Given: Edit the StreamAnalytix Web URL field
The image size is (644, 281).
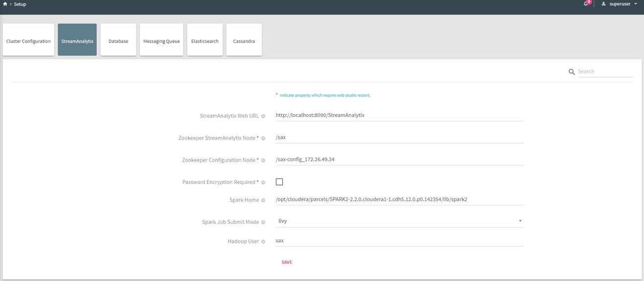Looking at the screenshot, I should pos(400,116).
